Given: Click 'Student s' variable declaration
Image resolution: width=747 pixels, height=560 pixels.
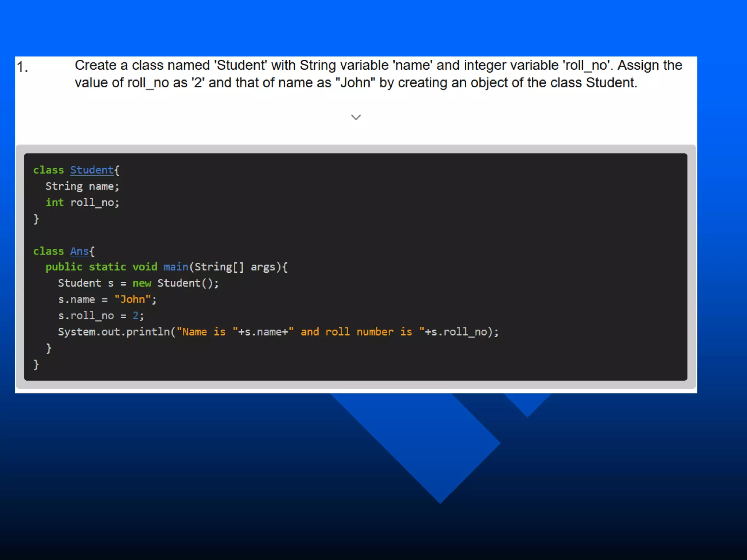Looking at the screenshot, I should pos(85,283).
